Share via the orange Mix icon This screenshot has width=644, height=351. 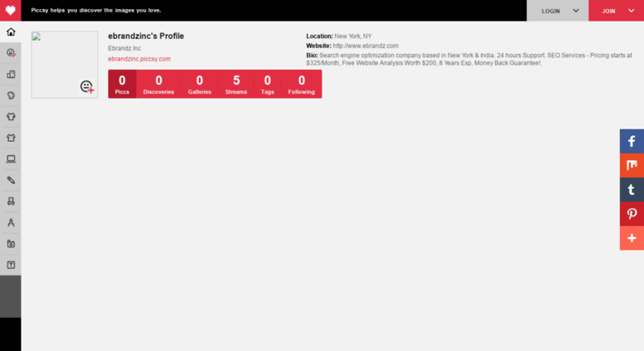pyautogui.click(x=632, y=165)
